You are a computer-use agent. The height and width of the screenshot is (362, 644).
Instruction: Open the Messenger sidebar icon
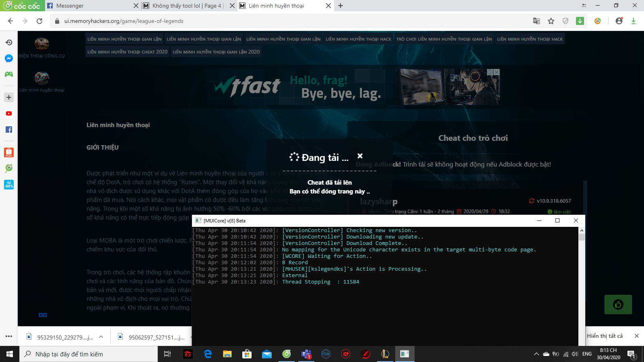pyautogui.click(x=9, y=58)
